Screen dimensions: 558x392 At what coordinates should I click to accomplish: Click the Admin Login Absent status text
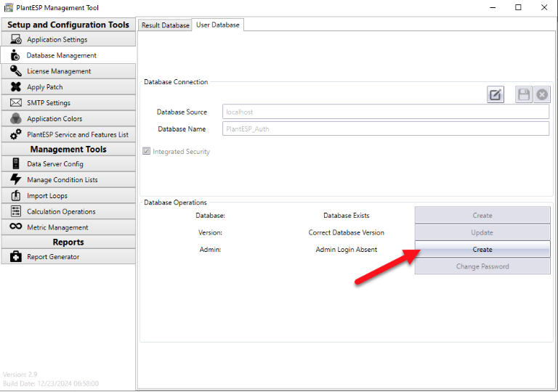point(347,250)
